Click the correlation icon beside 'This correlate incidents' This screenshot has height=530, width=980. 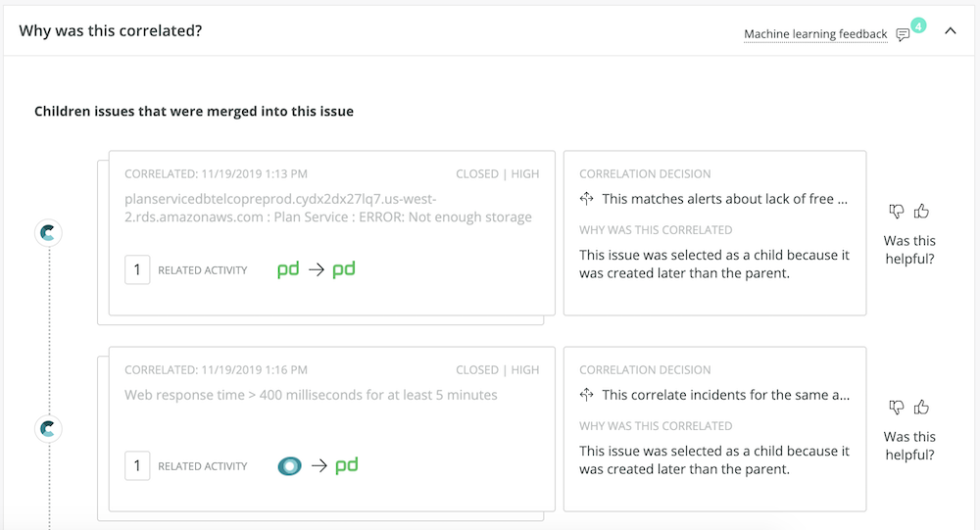click(586, 395)
